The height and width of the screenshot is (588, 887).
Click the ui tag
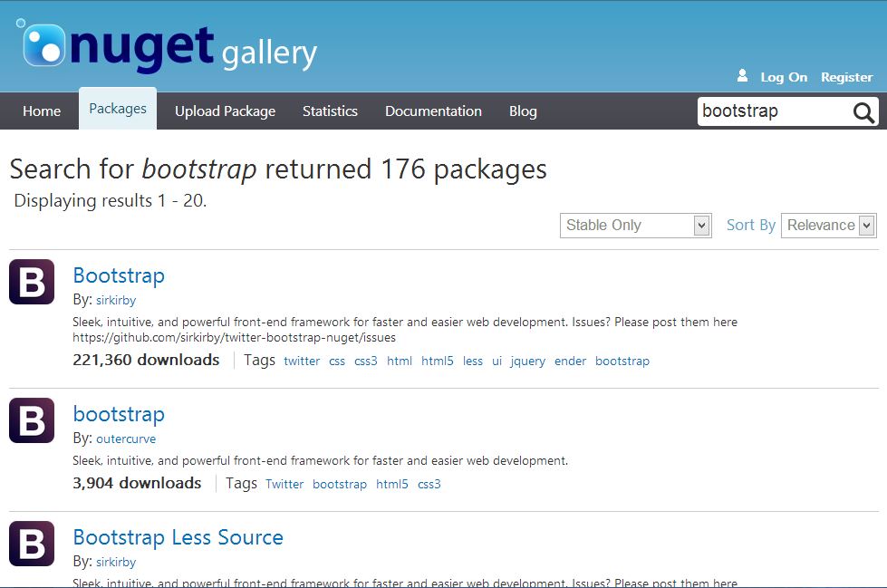point(497,361)
